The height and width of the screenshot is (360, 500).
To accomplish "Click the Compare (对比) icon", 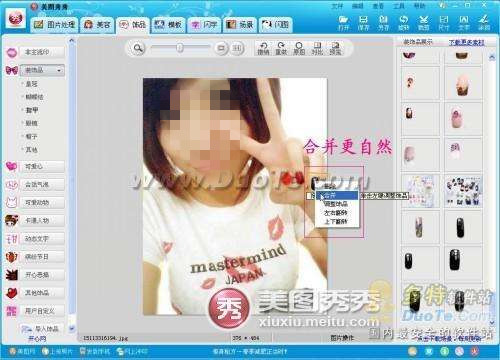I will click(x=317, y=49).
